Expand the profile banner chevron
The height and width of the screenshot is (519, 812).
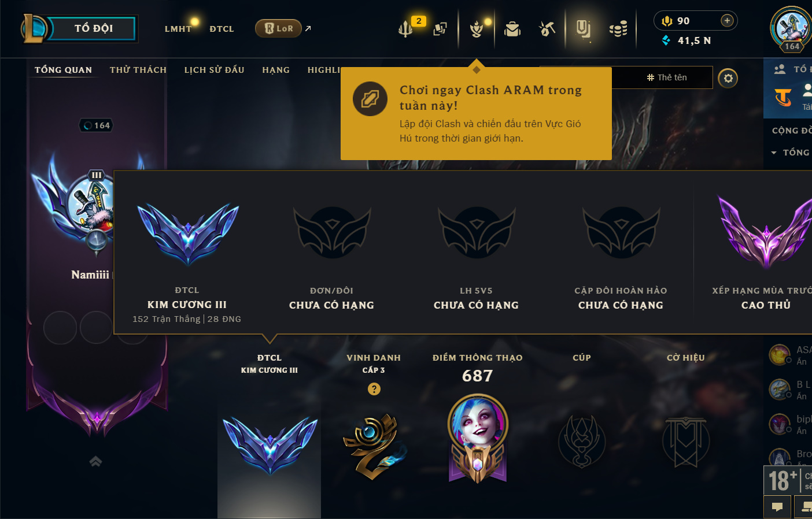[x=95, y=461]
